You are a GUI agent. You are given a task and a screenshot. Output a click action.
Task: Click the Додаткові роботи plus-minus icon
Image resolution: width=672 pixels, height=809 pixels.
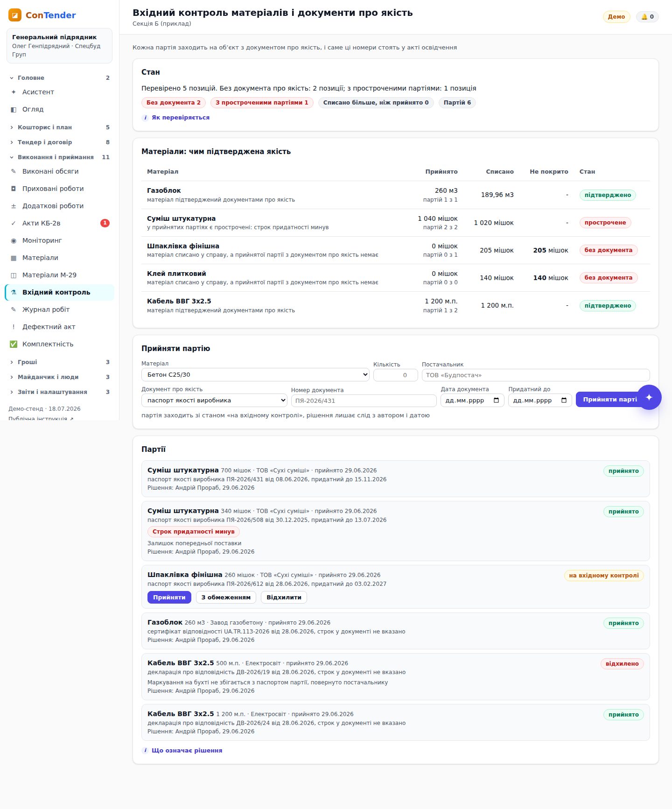pyautogui.click(x=14, y=206)
